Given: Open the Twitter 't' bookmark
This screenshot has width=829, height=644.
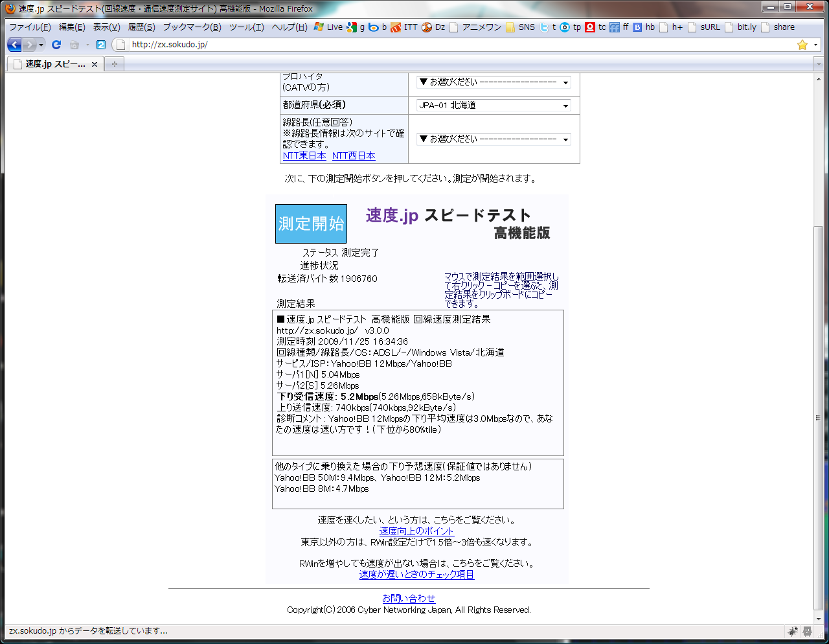Looking at the screenshot, I should (549, 27).
